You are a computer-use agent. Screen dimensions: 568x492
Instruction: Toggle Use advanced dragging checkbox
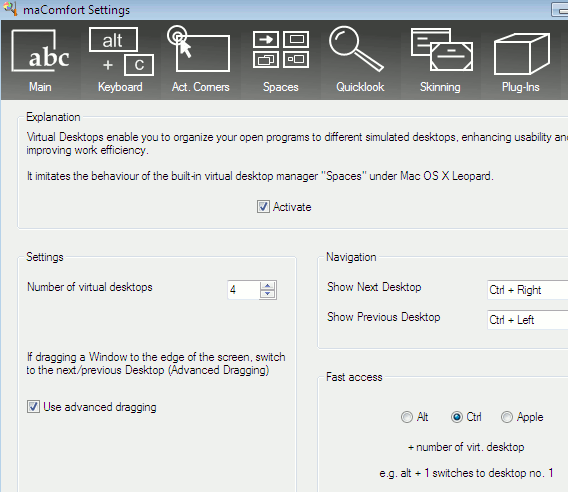coord(33,406)
